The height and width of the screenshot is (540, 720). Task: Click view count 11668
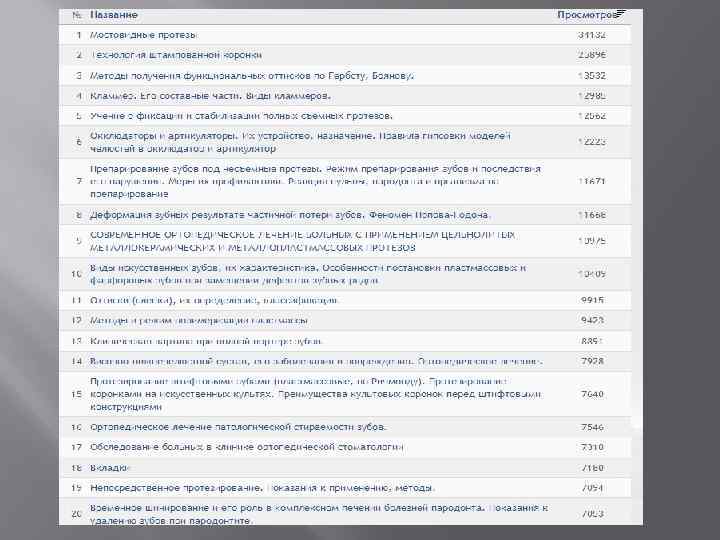coord(592,215)
